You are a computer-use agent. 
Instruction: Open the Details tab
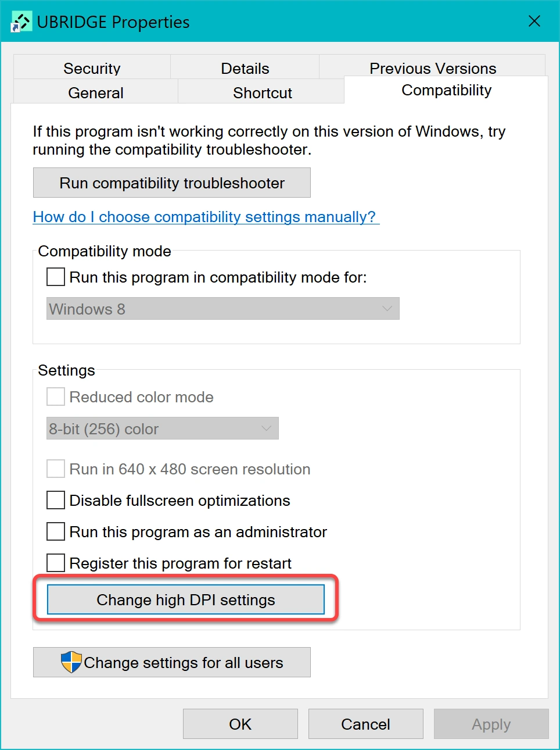point(245,68)
